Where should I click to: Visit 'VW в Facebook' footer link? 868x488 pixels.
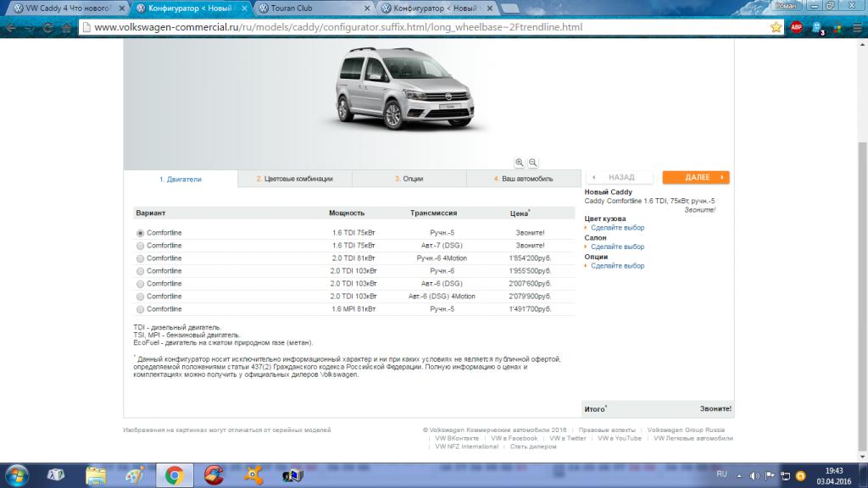coord(514,438)
